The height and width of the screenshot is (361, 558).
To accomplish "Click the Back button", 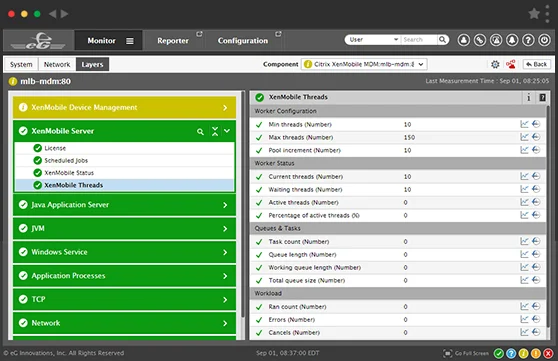I will click(537, 64).
